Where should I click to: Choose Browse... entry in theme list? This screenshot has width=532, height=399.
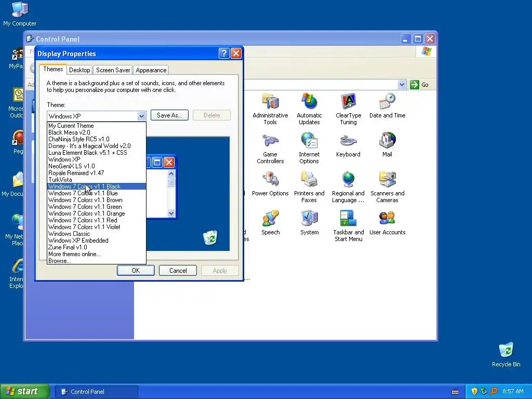click(96, 261)
